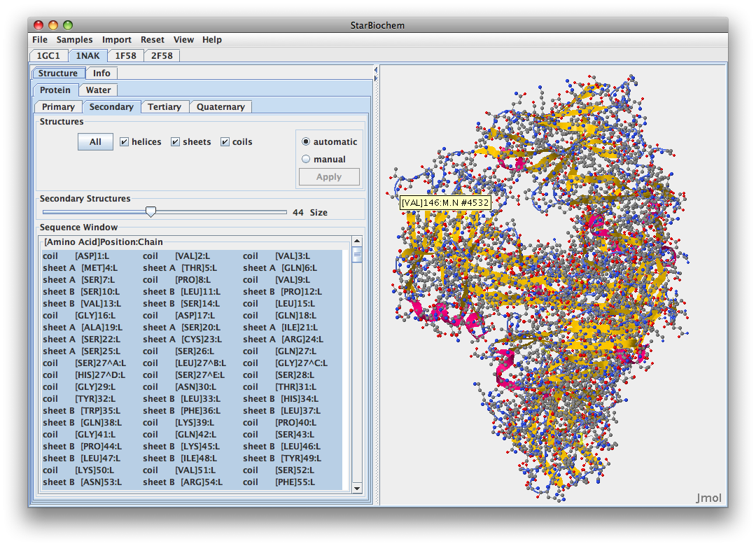
Task: Switch to the Tertiary tab
Action: coord(164,107)
